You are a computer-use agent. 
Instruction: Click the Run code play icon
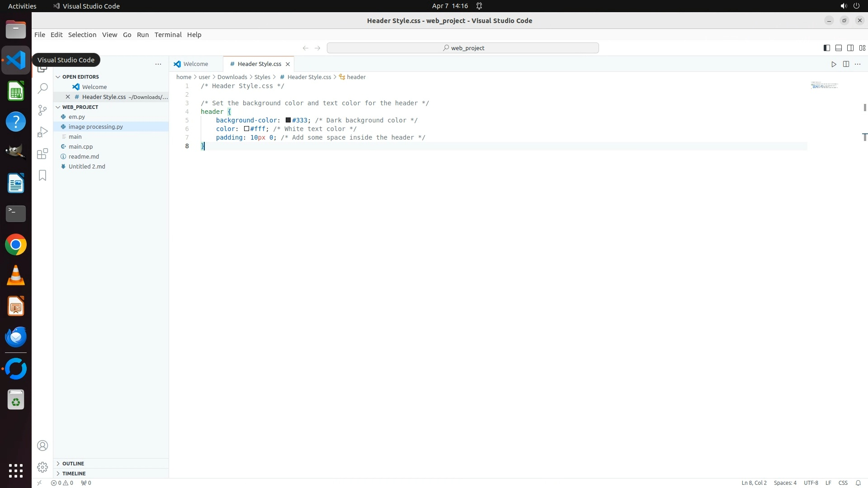[834, 64]
